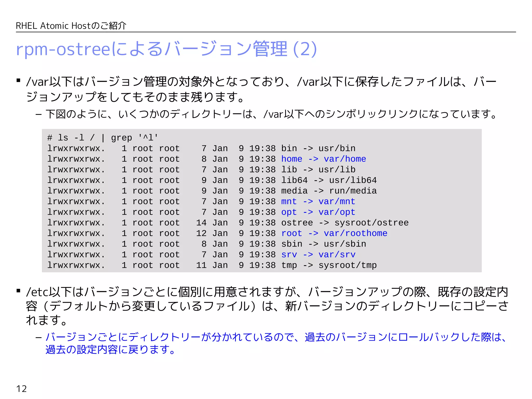Screen dimensions: 532x399
Task: Click 'root root' owner in the lib64 row
Action: point(156,180)
